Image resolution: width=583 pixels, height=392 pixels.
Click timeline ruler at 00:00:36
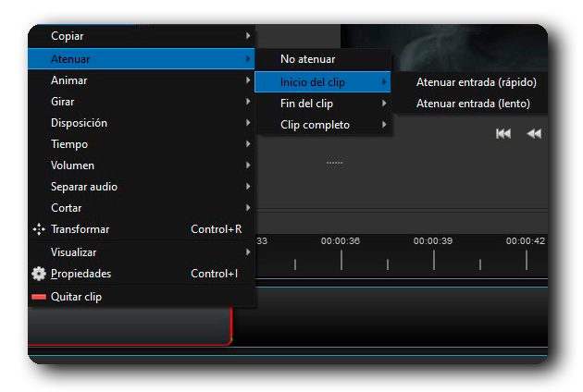(341, 241)
